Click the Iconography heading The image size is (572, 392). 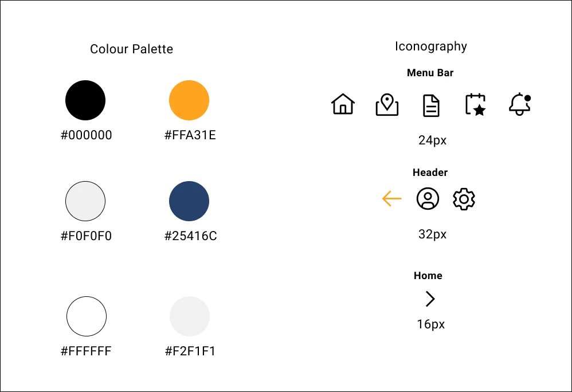pyautogui.click(x=431, y=46)
